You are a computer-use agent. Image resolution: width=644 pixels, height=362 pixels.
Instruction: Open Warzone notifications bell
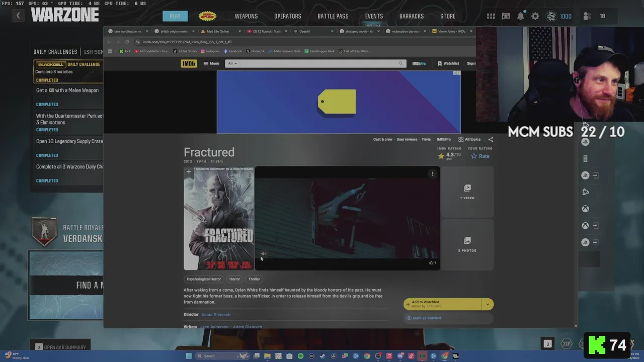(x=521, y=16)
